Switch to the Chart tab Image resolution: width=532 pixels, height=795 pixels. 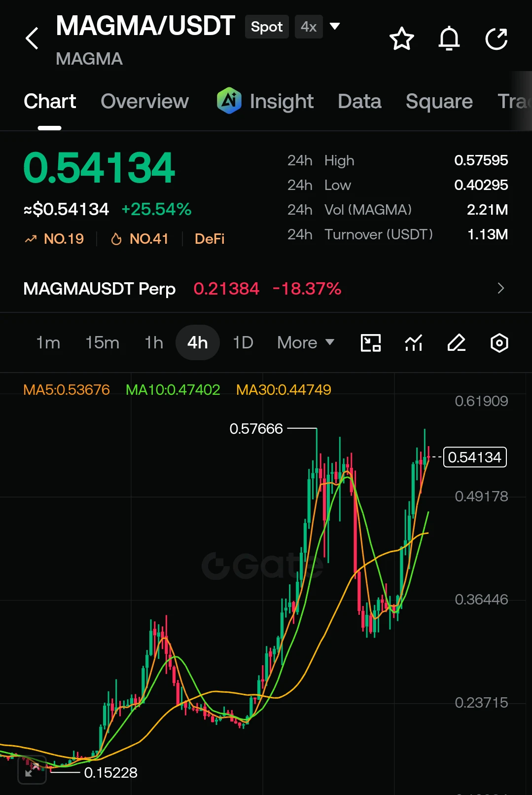(50, 101)
